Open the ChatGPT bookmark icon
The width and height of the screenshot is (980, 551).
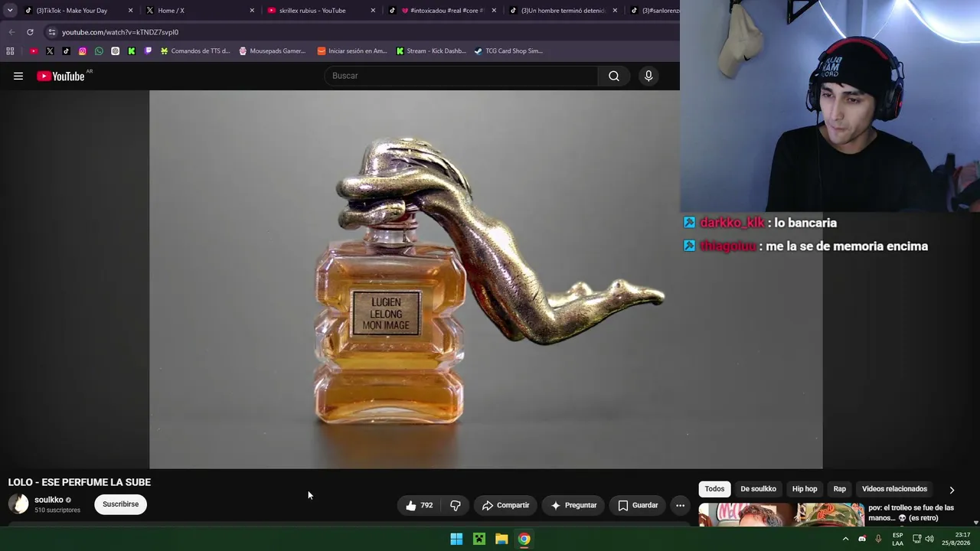click(115, 51)
